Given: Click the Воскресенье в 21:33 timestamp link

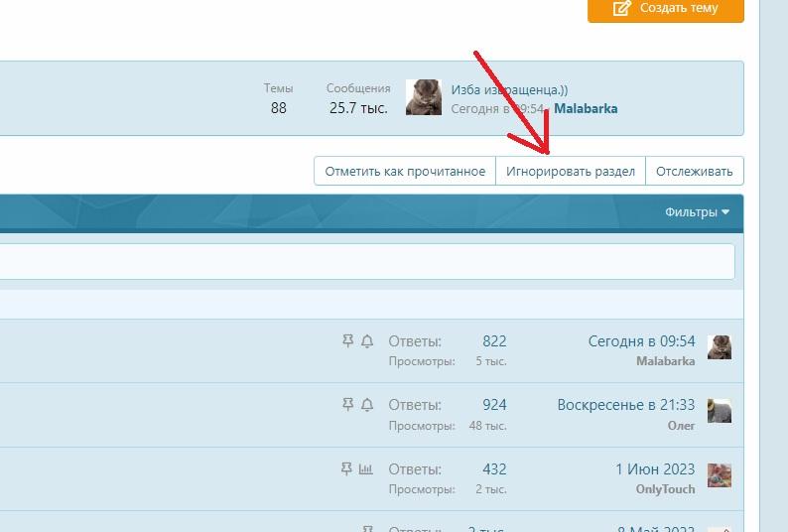Looking at the screenshot, I should (625, 405).
